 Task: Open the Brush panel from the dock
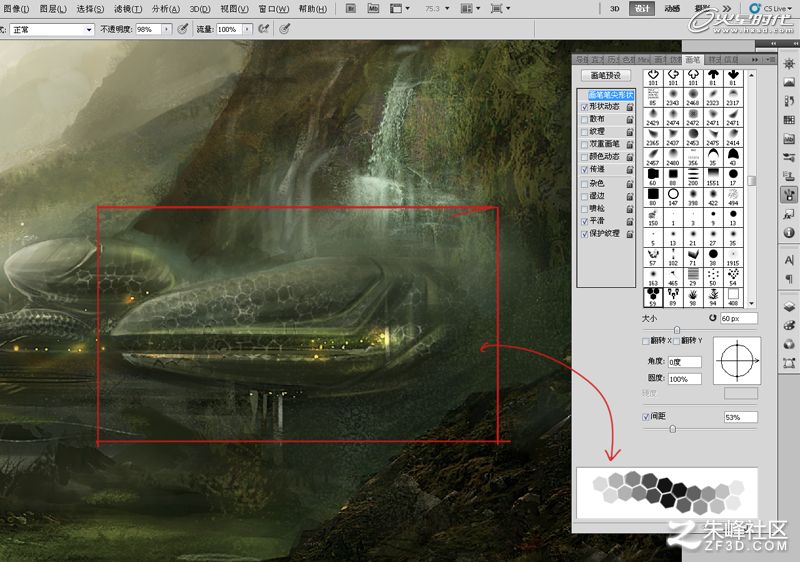click(789, 194)
